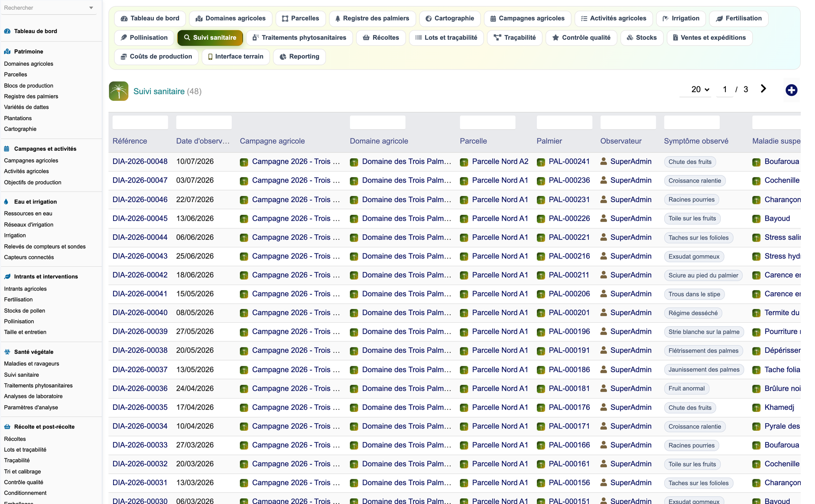This screenshot has width=815, height=504.
Task: Open record DIA-2026-00048
Action: tap(140, 162)
